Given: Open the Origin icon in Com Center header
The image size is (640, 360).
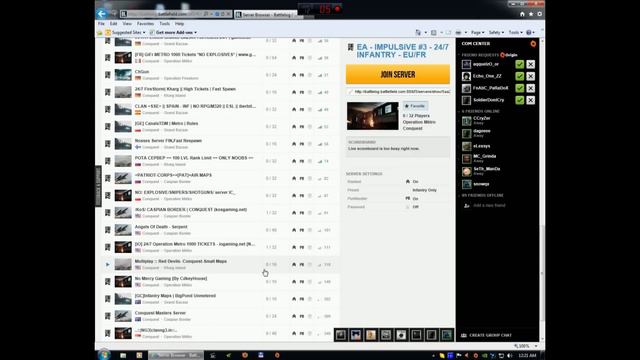Looking at the screenshot, I should point(533,44).
